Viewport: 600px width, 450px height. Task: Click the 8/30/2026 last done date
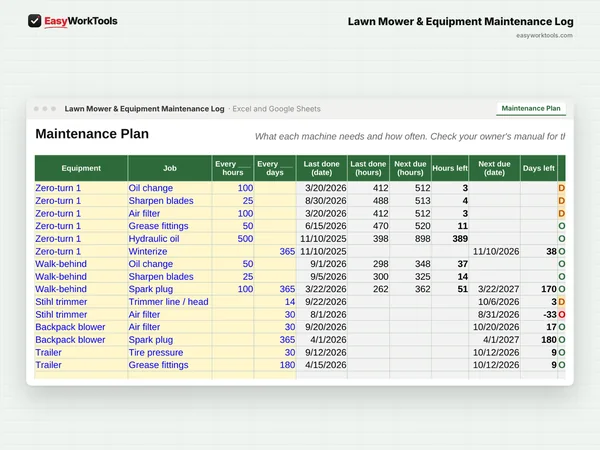point(326,201)
